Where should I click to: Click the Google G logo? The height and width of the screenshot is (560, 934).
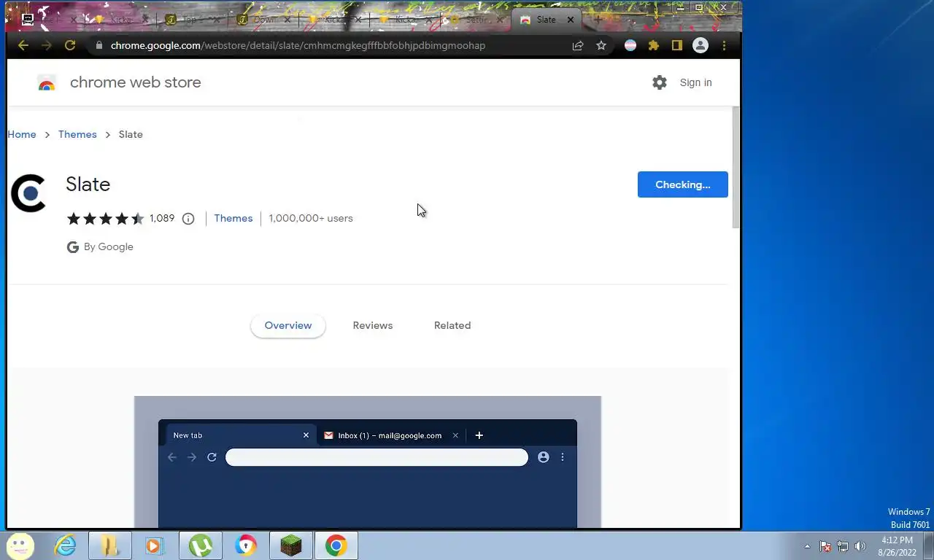(x=73, y=247)
